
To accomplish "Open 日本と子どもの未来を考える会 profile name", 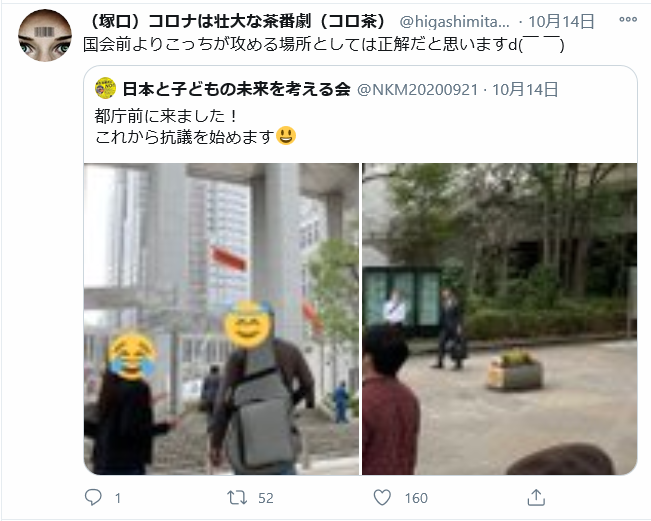I will tap(236, 89).
